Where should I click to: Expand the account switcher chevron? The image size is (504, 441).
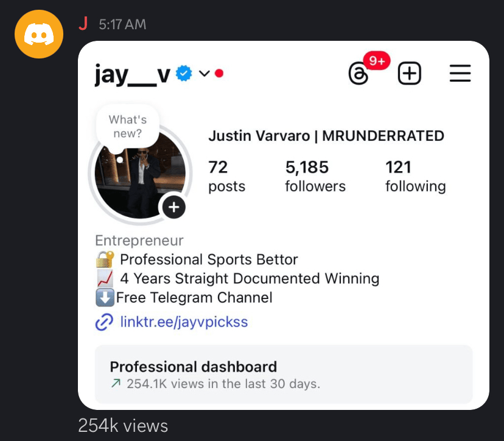pos(205,74)
